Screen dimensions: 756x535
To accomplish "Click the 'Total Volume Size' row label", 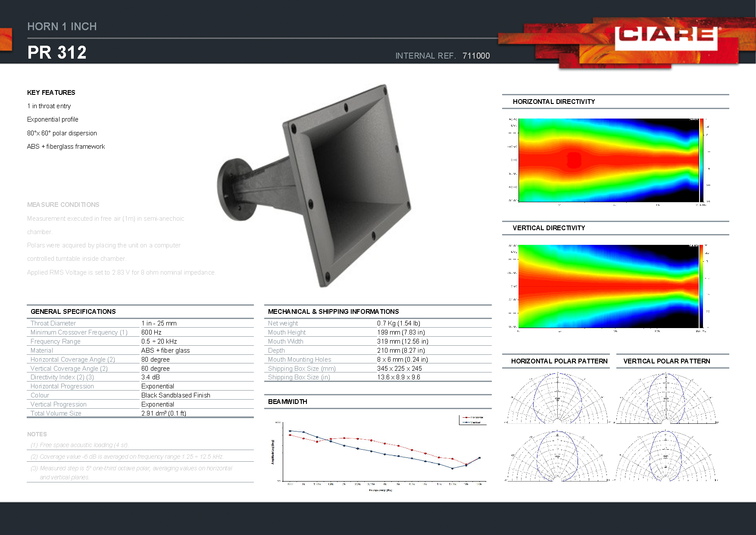I will coord(56,413).
